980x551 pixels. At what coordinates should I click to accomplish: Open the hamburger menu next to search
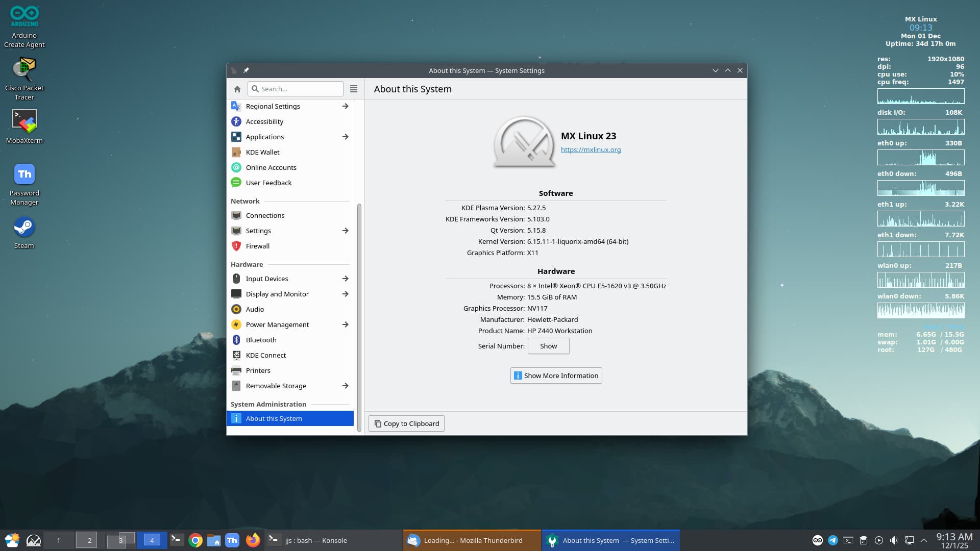point(354,89)
